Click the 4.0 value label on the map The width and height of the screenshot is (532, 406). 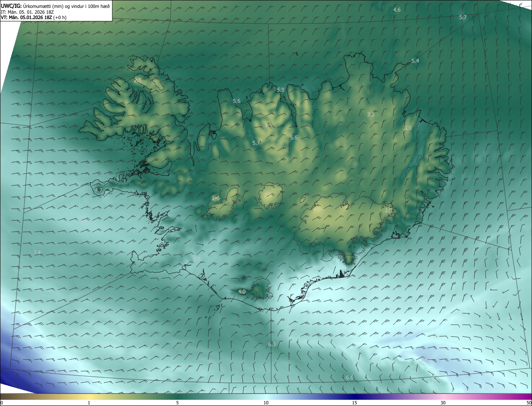(242, 292)
